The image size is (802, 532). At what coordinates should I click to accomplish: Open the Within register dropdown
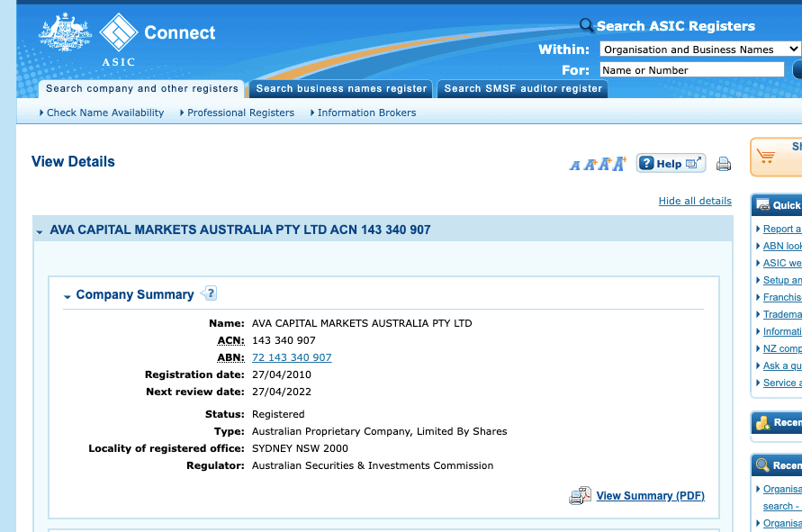point(700,50)
